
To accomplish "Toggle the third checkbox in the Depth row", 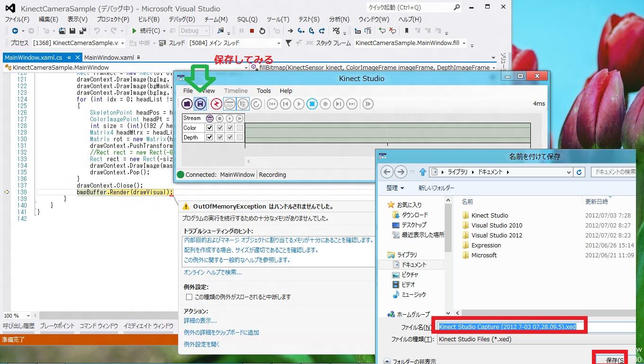I will coord(230,137).
